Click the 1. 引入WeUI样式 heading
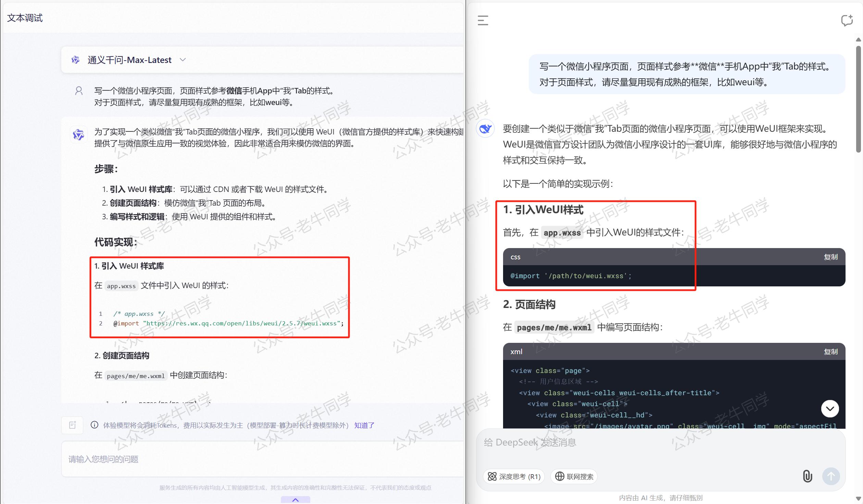 tap(543, 209)
